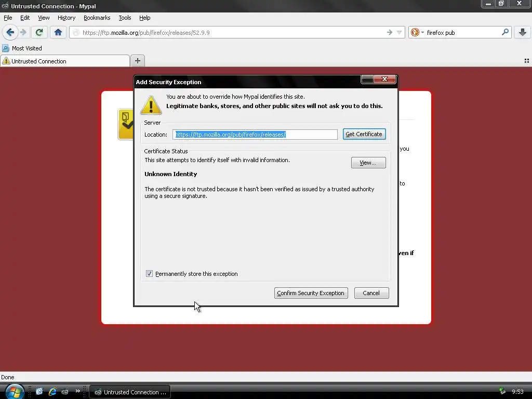Click Confirm Security Exception button

[311, 293]
